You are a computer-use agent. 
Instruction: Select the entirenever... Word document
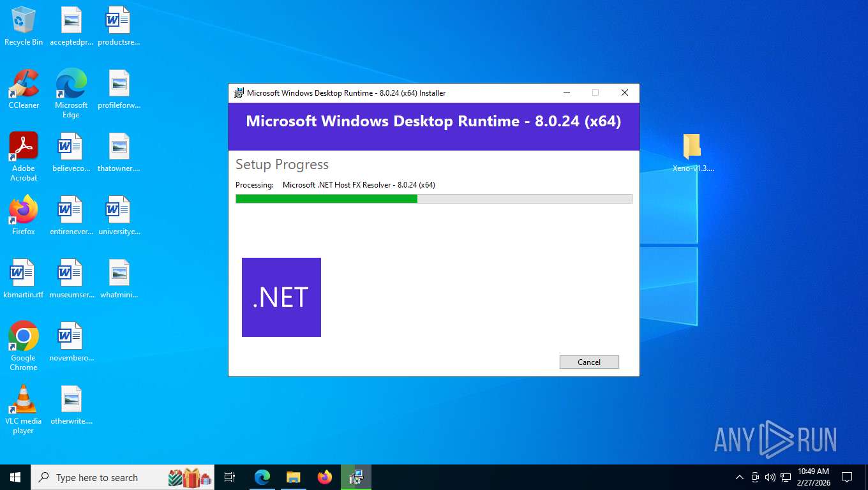coord(71,216)
